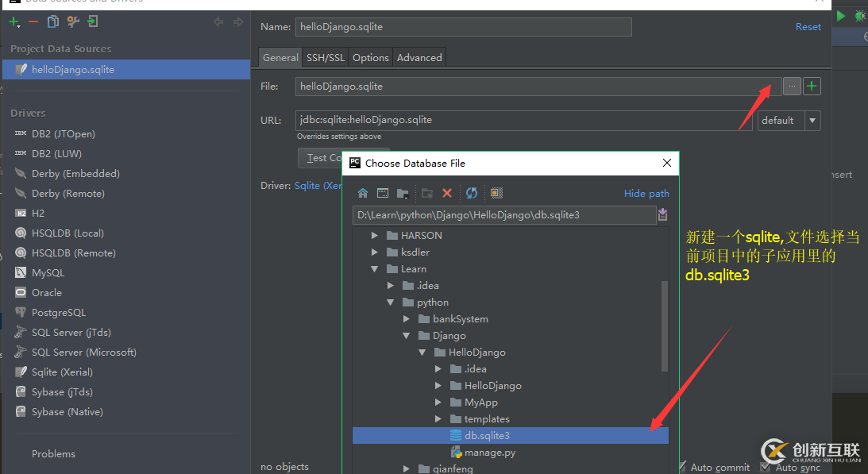Expand the HARSON folder

click(x=375, y=235)
